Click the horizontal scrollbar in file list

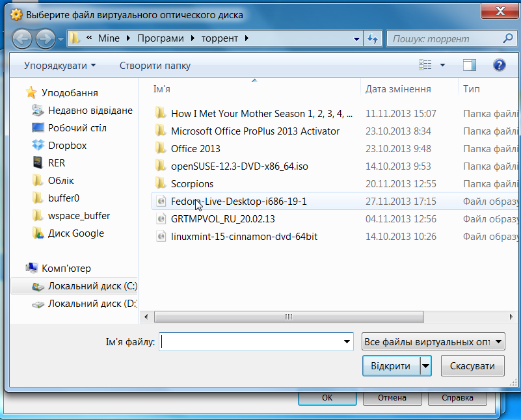(288, 317)
